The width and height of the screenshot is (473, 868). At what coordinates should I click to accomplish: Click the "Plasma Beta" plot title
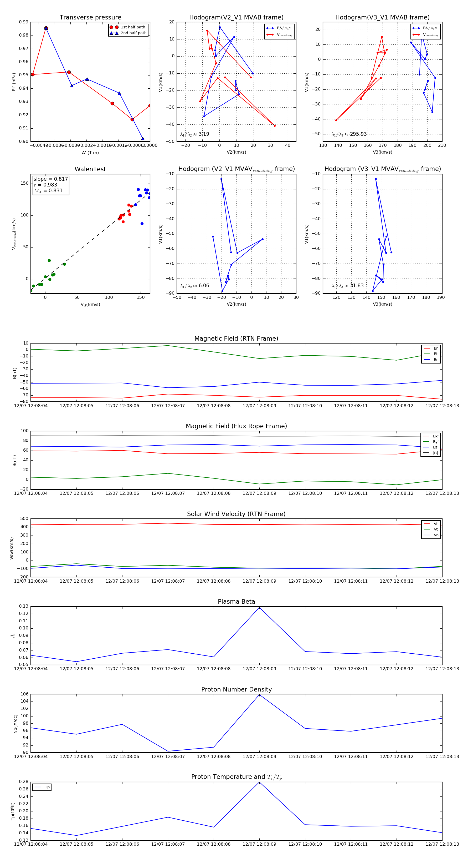236,602
